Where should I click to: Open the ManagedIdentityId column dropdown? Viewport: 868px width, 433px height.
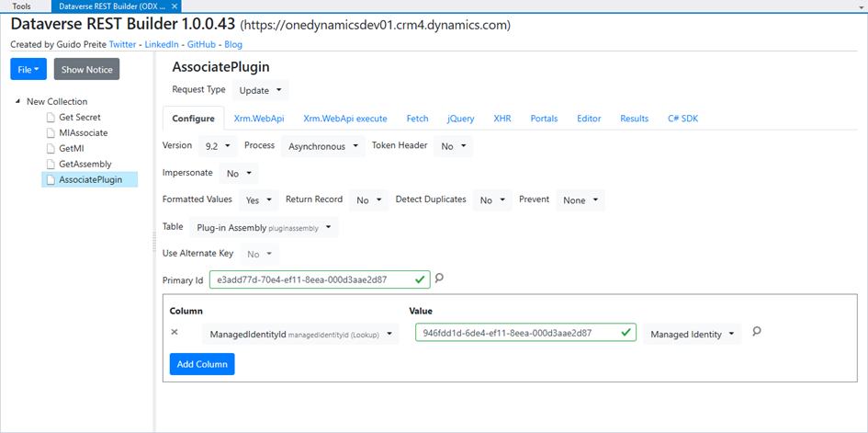pos(300,334)
